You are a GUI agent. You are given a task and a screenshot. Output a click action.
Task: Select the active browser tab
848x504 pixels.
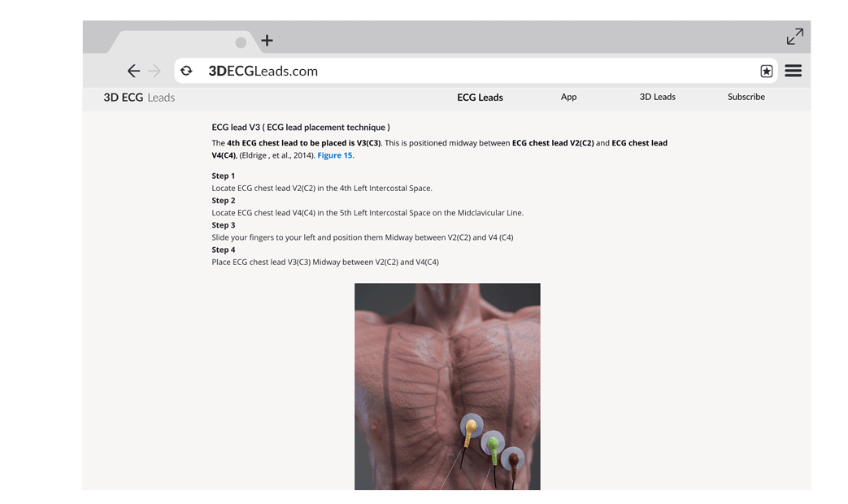click(x=184, y=42)
